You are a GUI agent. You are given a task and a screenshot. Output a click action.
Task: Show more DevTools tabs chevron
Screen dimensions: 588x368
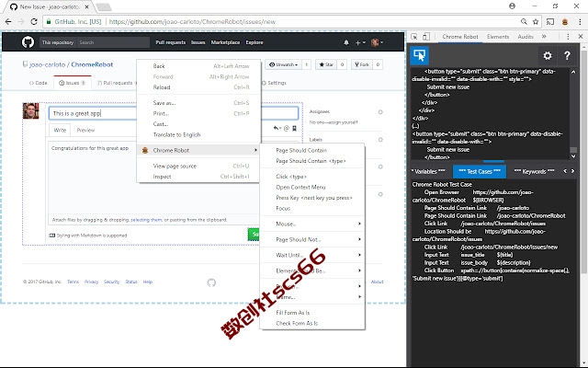point(544,37)
